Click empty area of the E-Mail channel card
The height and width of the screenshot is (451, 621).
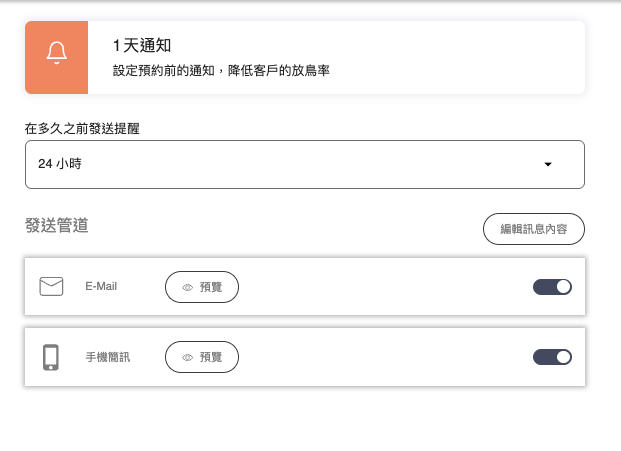(390, 287)
